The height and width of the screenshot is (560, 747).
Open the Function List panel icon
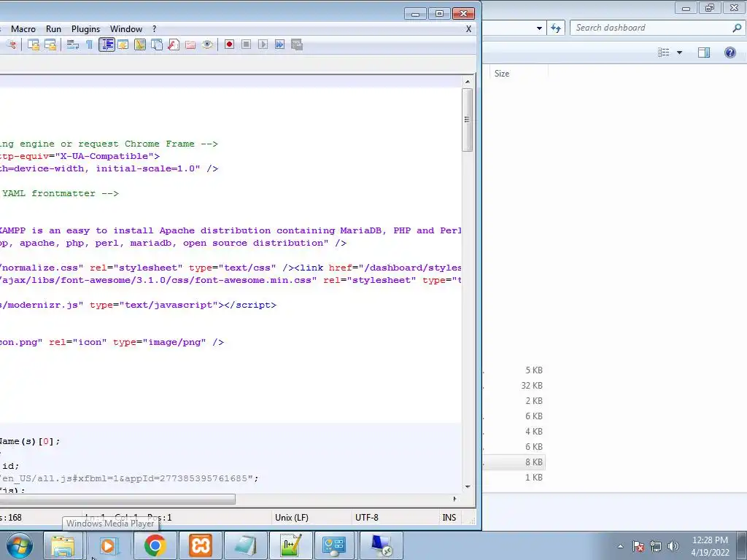[x=174, y=44]
